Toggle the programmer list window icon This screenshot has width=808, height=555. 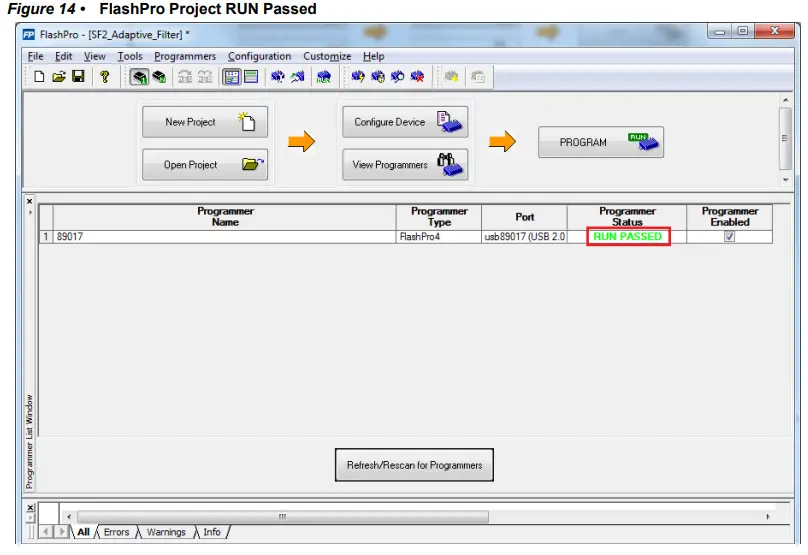coord(251,77)
